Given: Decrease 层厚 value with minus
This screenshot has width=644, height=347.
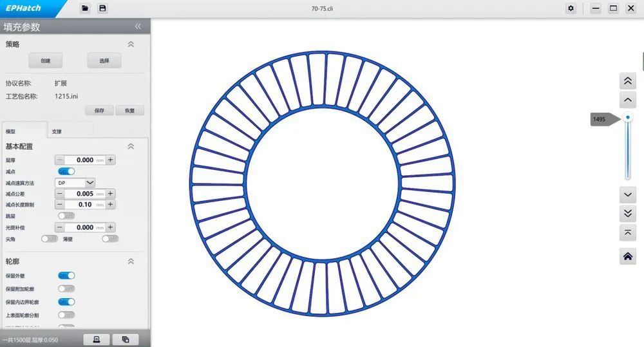Looking at the screenshot, I should 60,160.
